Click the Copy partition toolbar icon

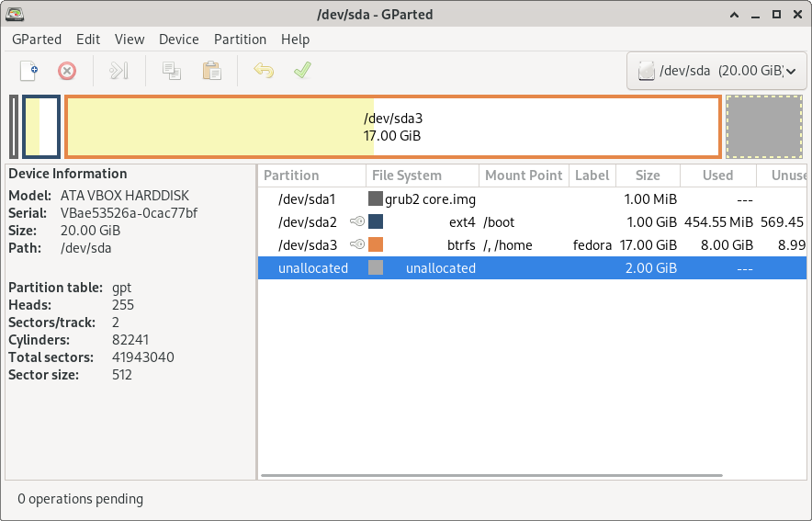[171, 71]
